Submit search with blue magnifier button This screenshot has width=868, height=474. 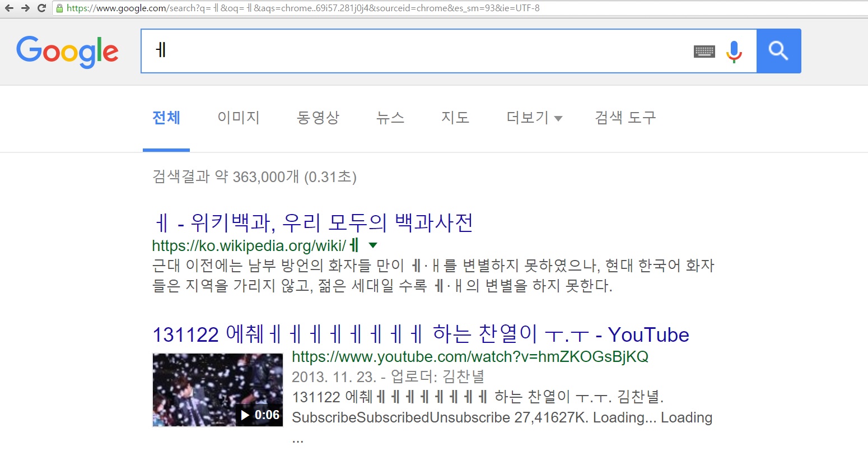[x=778, y=51]
